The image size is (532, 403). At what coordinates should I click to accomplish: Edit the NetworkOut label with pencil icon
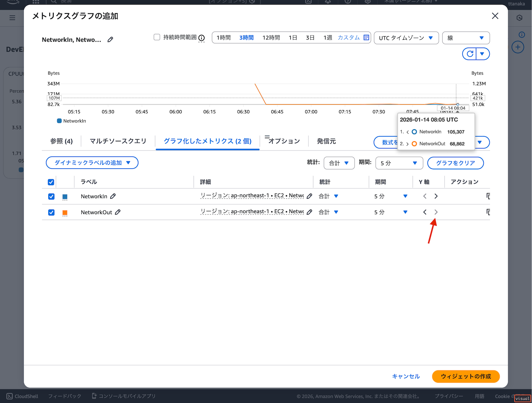(118, 212)
